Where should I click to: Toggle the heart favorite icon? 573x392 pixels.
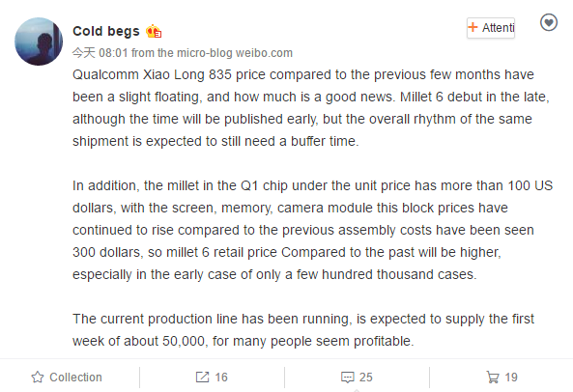click(x=549, y=22)
